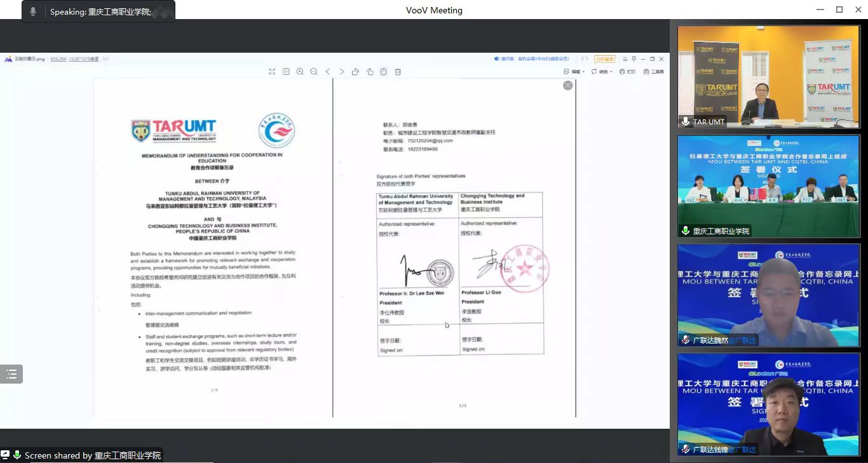Maximize the VooV Meeting window
Viewport: 868px width, 463px height.
(x=839, y=10)
